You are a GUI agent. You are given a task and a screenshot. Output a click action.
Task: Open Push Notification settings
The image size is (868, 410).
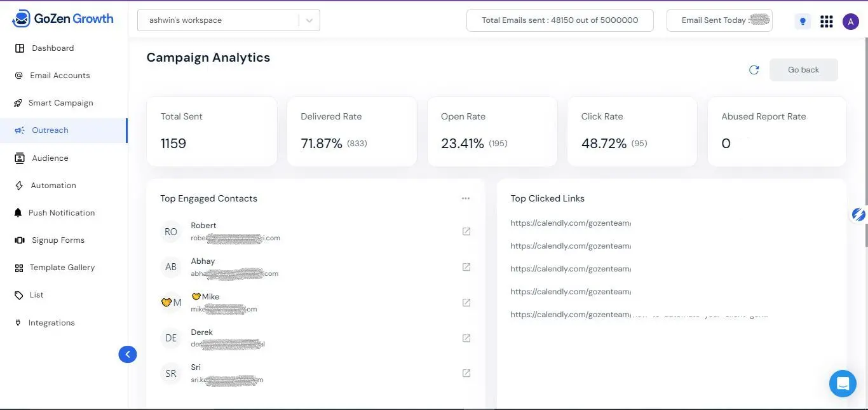pos(61,212)
